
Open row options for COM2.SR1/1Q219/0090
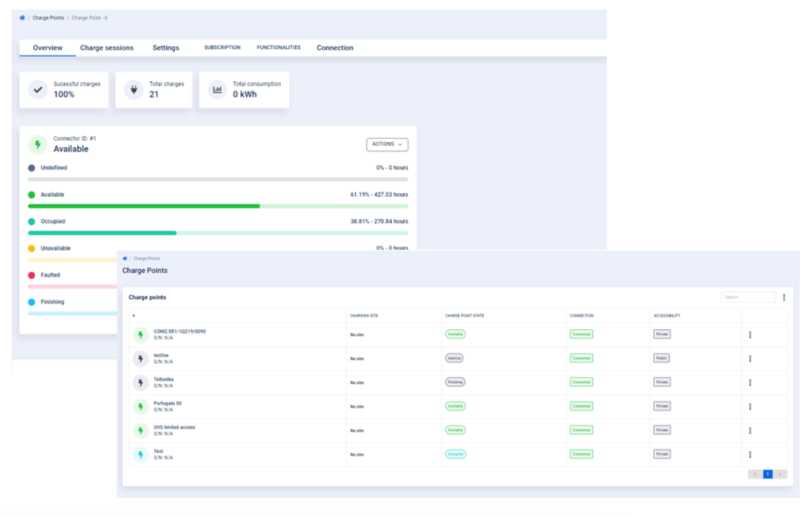pos(750,335)
